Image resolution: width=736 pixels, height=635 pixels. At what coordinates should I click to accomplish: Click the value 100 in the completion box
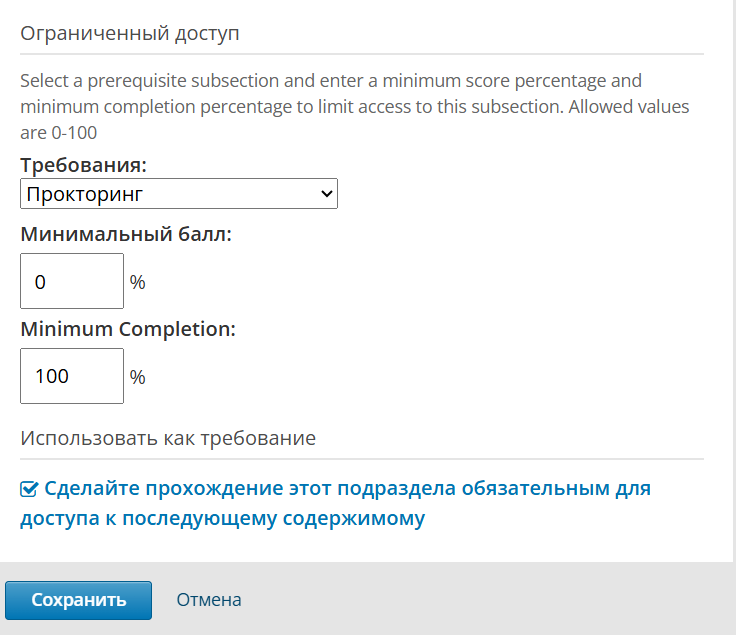click(52, 377)
